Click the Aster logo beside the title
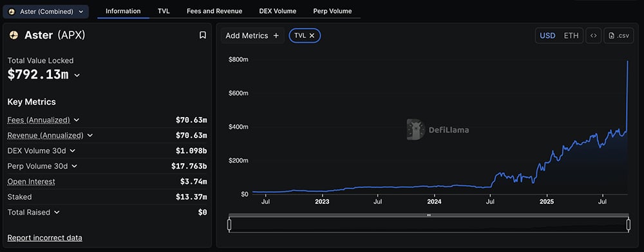Image resolution: width=644 pixels, height=252 pixels. [x=14, y=35]
